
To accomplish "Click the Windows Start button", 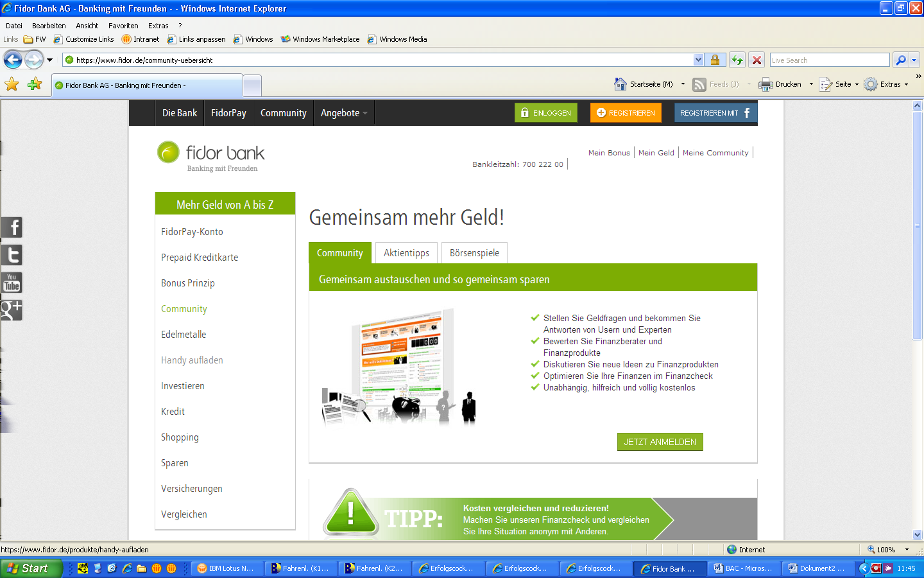I will [x=31, y=568].
